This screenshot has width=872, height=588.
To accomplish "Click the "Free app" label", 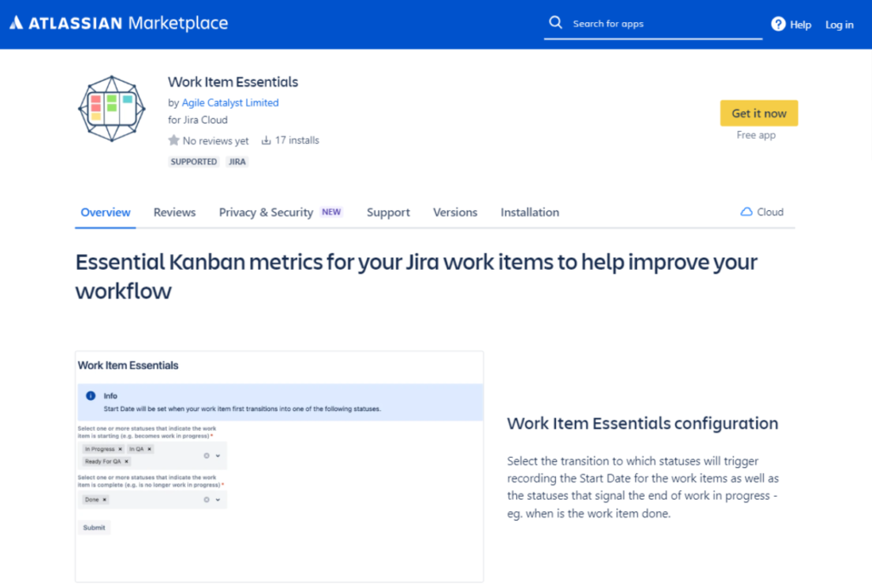I will click(756, 135).
